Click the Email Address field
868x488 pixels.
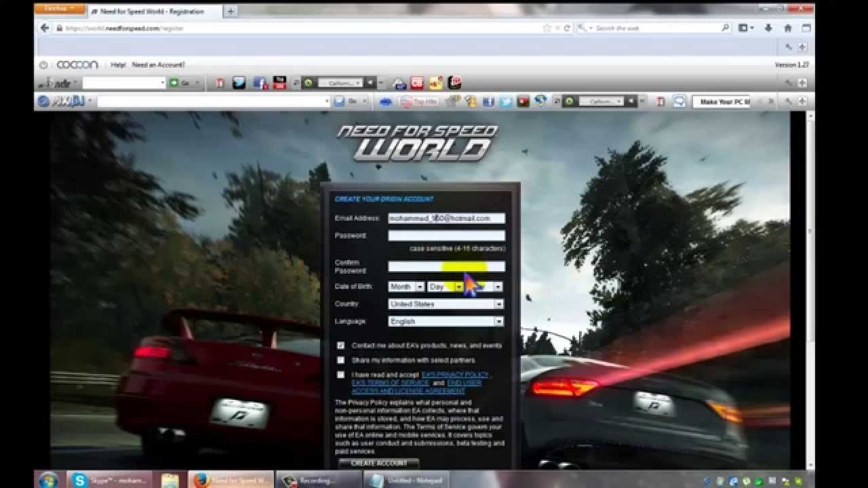(446, 218)
